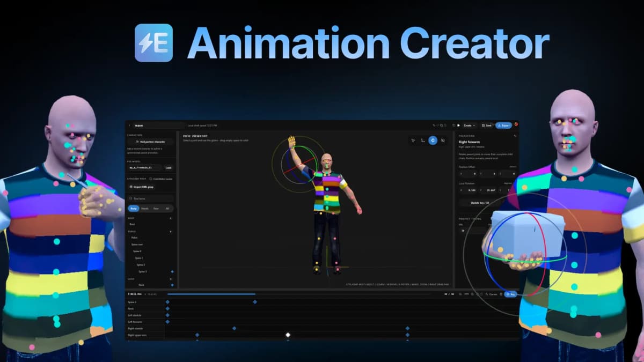Image resolution: width=644 pixels, height=362 pixels.
Task: Click the Load button next to ped model
Action: pyautogui.click(x=168, y=168)
